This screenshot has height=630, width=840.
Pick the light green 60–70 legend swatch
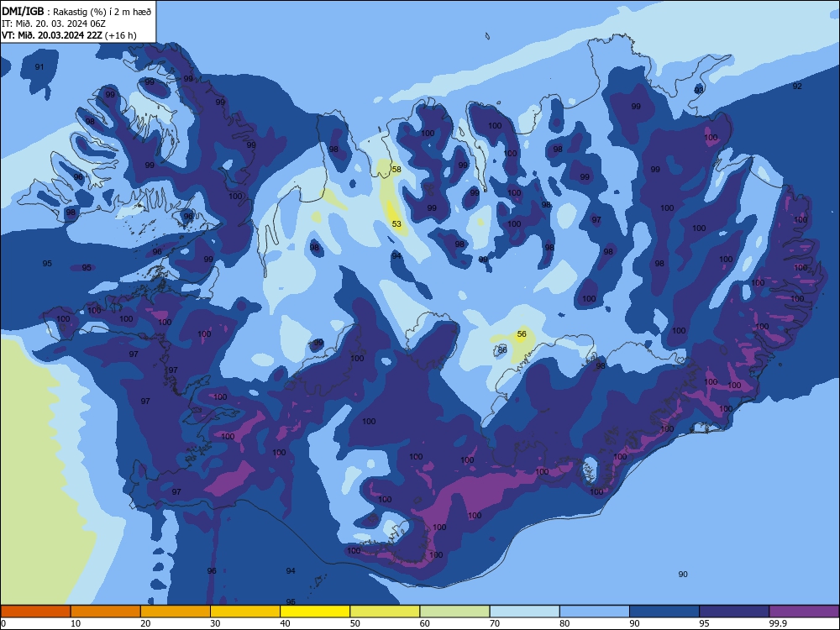(454, 612)
